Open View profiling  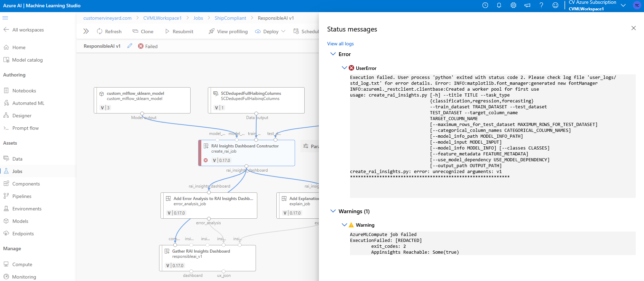(x=228, y=31)
